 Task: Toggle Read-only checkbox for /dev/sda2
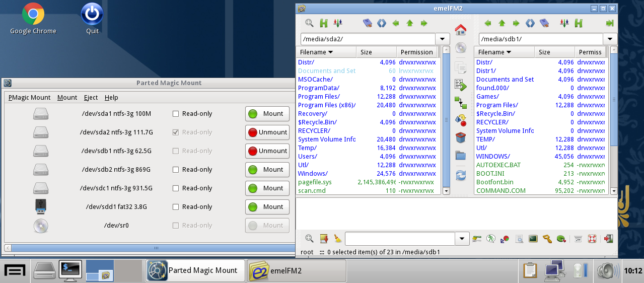176,132
